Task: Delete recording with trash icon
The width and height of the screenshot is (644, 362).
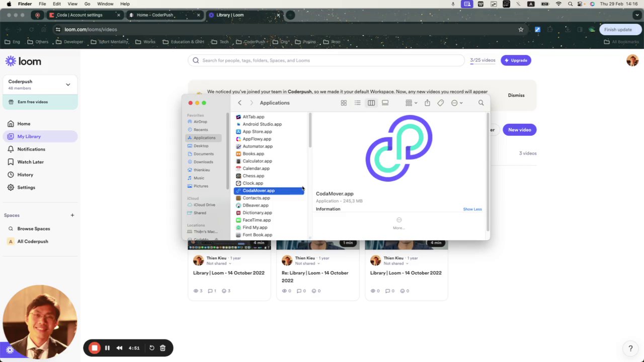Action: pyautogui.click(x=163, y=348)
